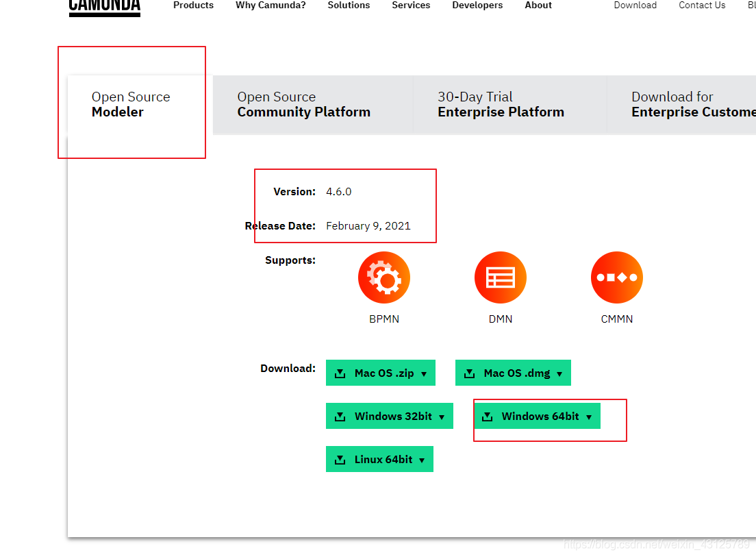Expand the Windows 64bit dropdown arrow
Viewport: 756px width, 557px height.
click(589, 417)
